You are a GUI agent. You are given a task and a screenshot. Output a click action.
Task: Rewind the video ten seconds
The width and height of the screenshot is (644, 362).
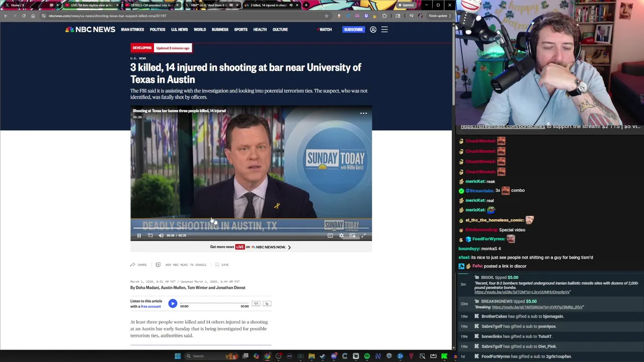150,235
